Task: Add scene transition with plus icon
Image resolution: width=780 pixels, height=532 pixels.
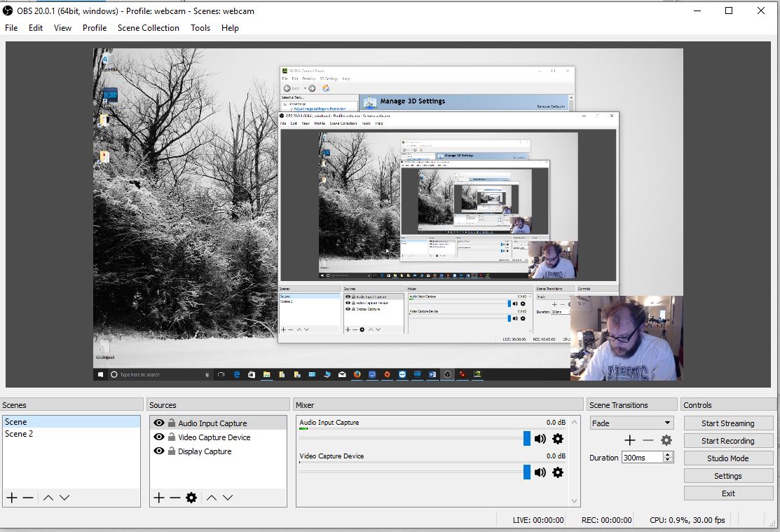Action: click(x=629, y=440)
